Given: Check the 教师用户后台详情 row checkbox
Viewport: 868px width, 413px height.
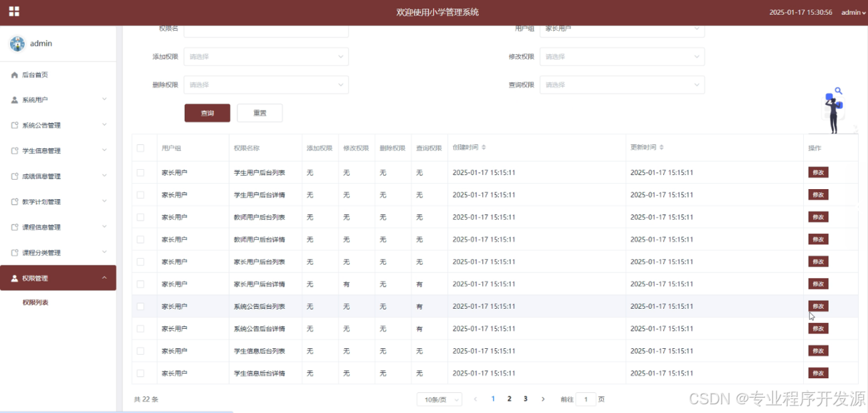Looking at the screenshot, I should 140,239.
